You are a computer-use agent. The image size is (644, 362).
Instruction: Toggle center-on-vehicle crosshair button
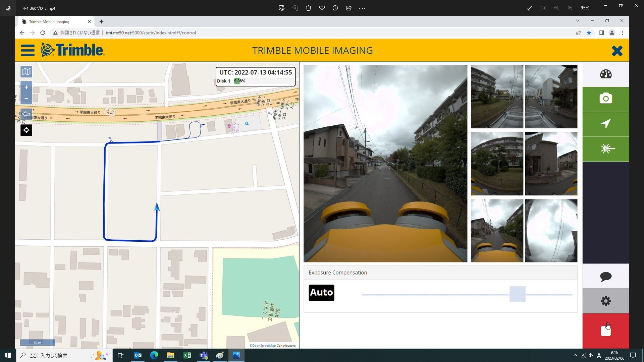click(x=26, y=130)
